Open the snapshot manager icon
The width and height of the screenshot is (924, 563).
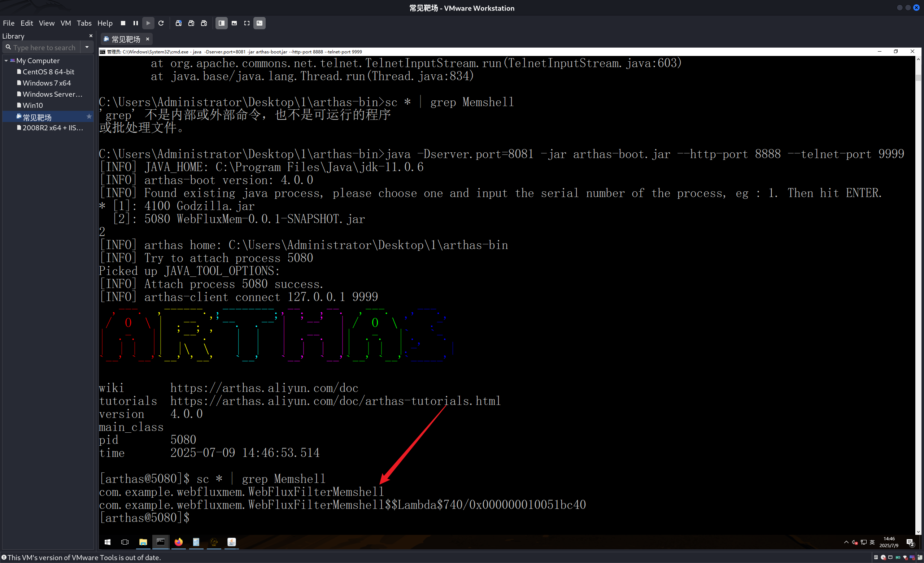pyautogui.click(x=204, y=23)
